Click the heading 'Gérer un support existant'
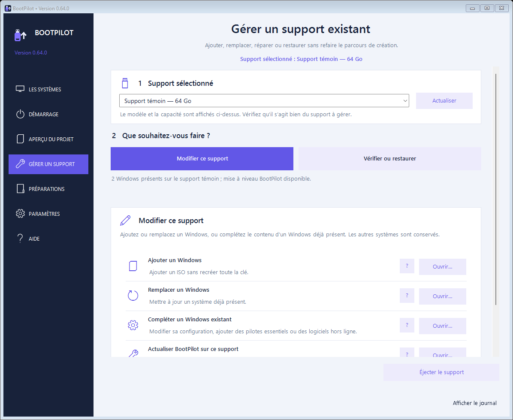 pyautogui.click(x=301, y=29)
